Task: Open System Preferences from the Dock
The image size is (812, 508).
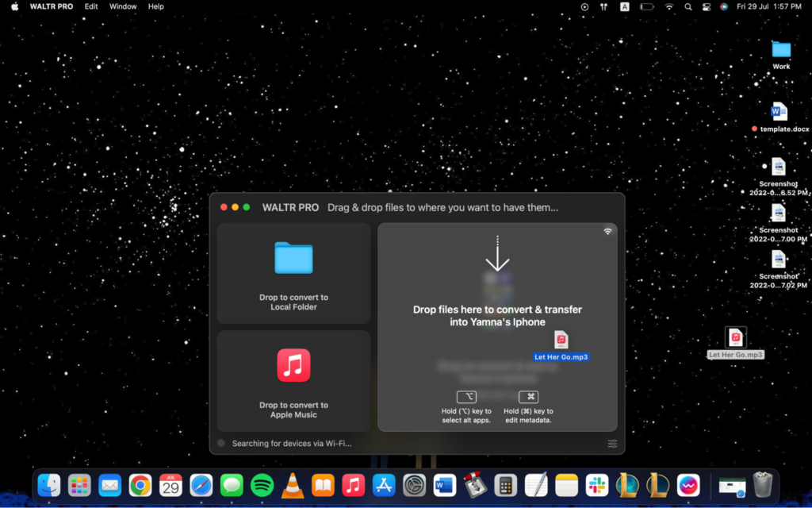Action: pyautogui.click(x=414, y=486)
